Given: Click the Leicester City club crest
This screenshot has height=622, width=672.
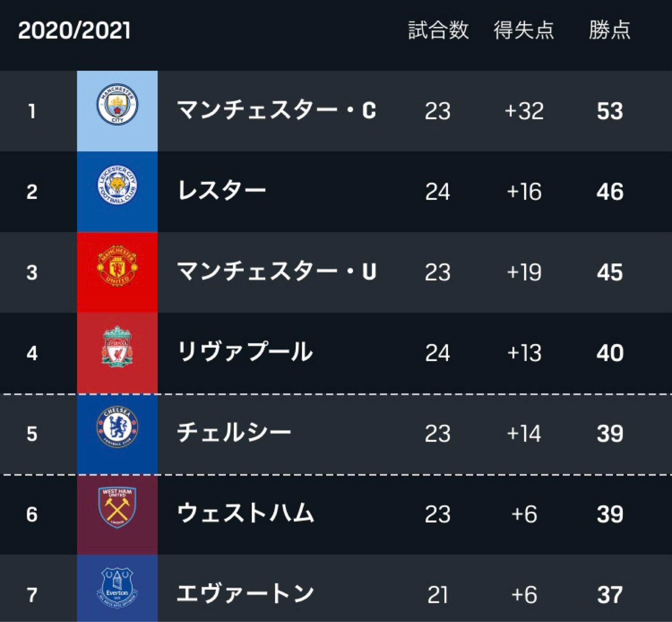Looking at the screenshot, I should [117, 185].
